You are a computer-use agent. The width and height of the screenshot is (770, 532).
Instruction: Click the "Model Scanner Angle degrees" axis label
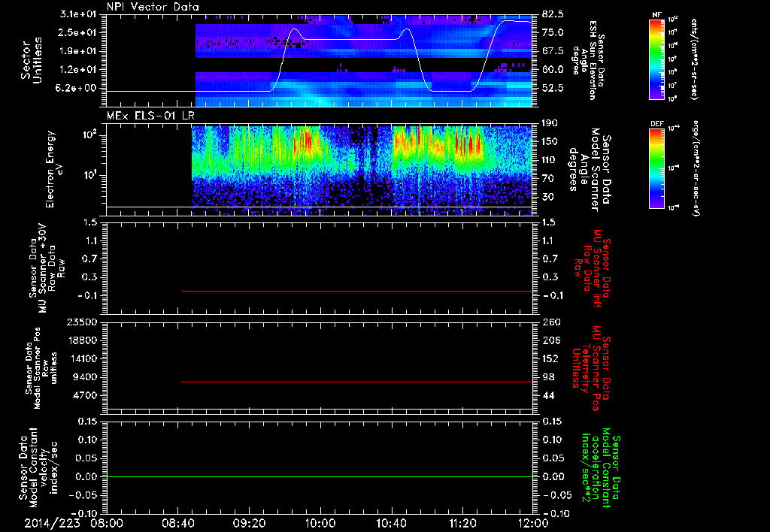click(584, 169)
